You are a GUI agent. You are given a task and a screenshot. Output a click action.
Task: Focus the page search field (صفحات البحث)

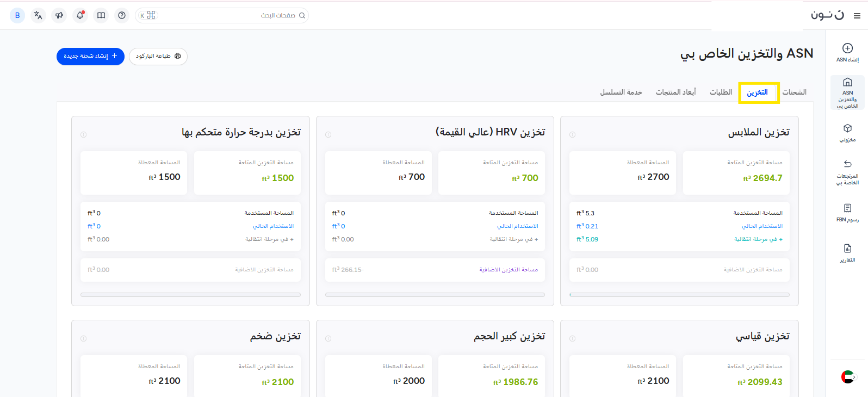click(228, 15)
